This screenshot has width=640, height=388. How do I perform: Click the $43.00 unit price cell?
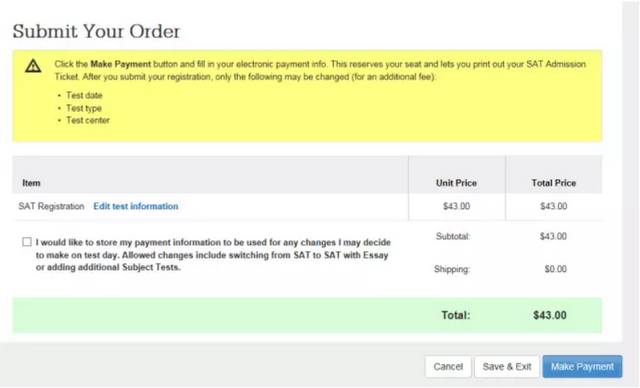click(457, 206)
